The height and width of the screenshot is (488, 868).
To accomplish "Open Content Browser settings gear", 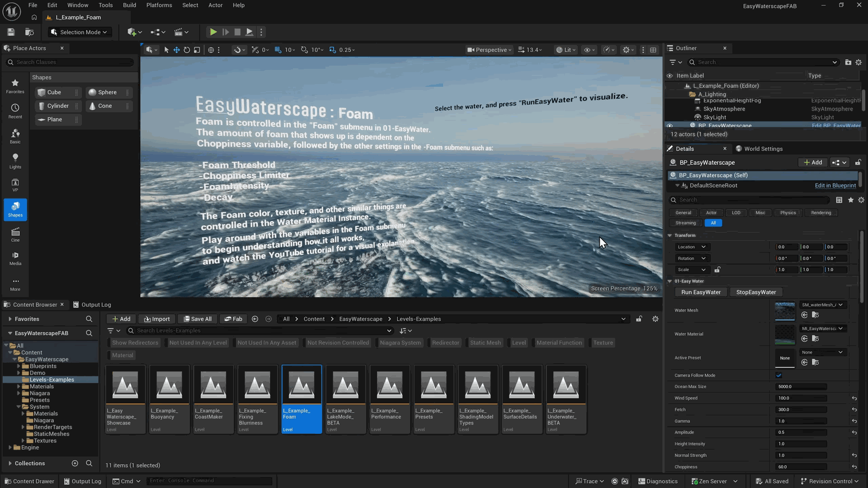I will pos(655,319).
